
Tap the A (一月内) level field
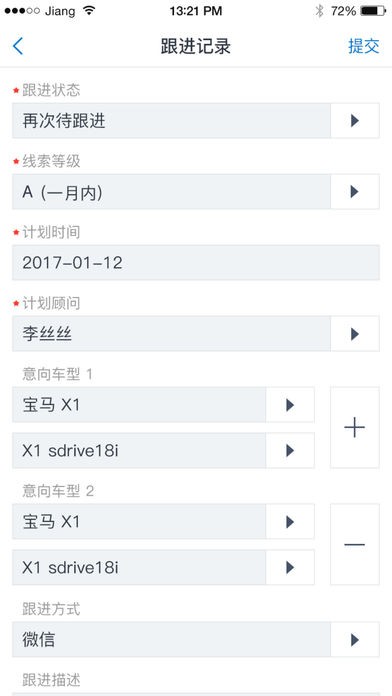171,192
